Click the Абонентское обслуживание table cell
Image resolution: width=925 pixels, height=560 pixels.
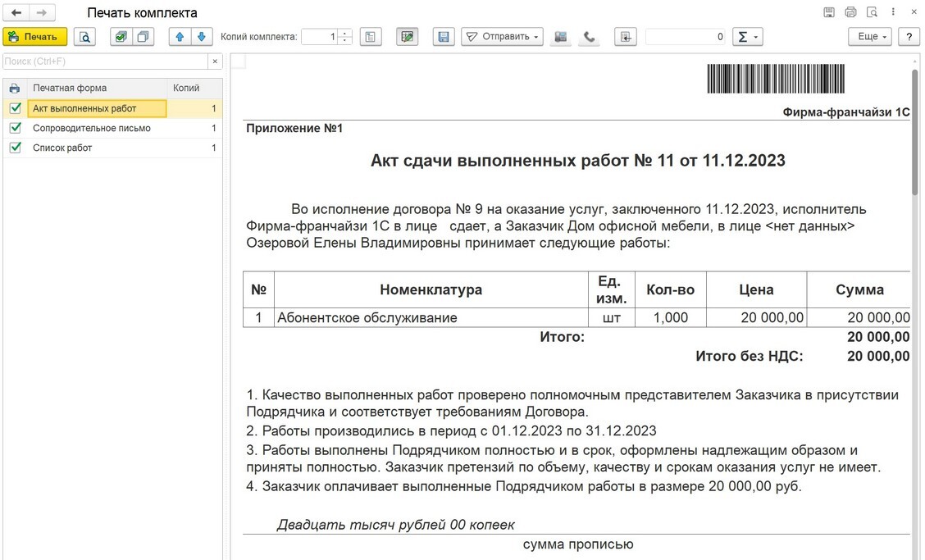(431, 317)
